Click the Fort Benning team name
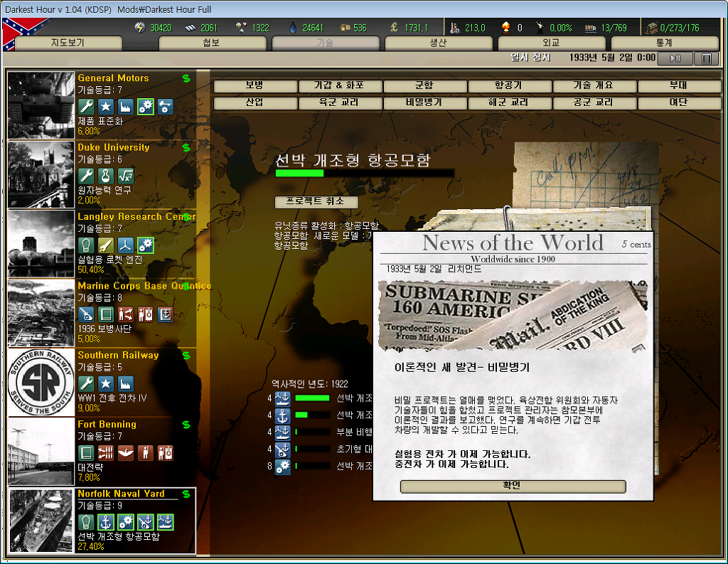The image size is (728, 564). tap(107, 425)
